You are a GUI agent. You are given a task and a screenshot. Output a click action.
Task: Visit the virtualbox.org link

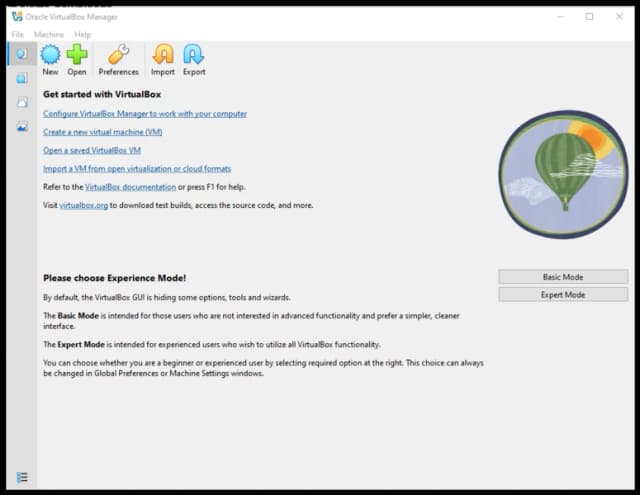84,205
